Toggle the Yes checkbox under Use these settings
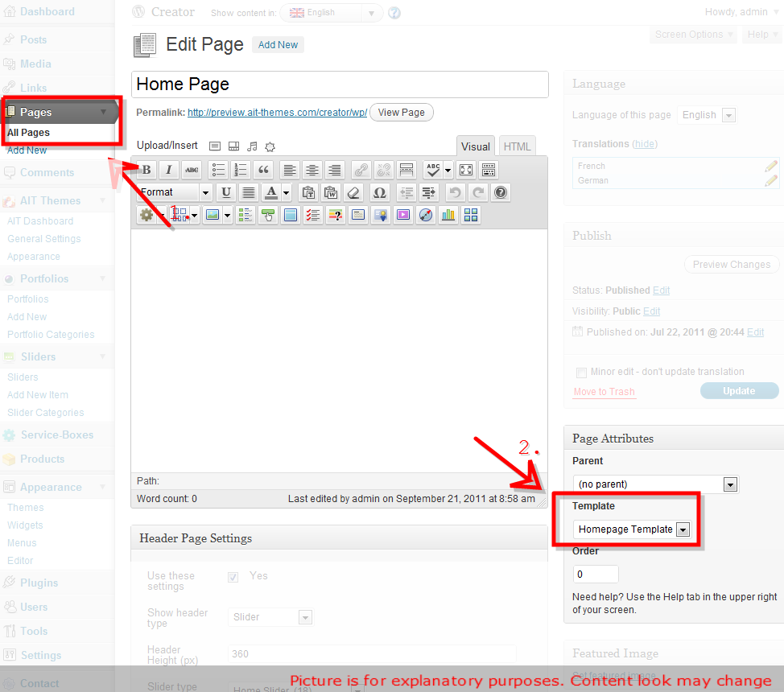The image size is (784, 692). 233,577
